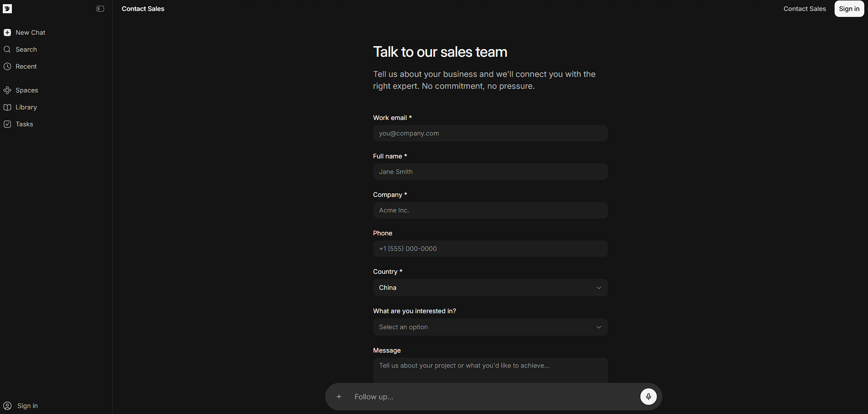Open the Library section
Viewport: 868px width, 414px height.
pyautogui.click(x=26, y=107)
